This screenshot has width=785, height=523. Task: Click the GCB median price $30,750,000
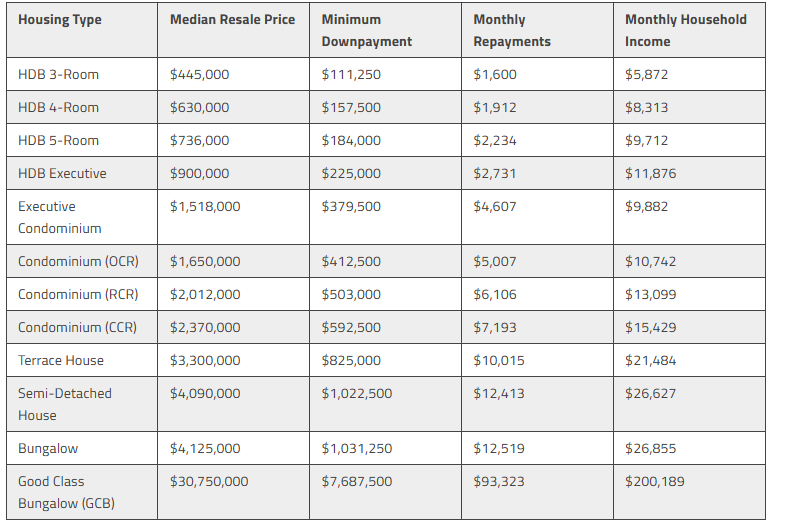click(209, 482)
